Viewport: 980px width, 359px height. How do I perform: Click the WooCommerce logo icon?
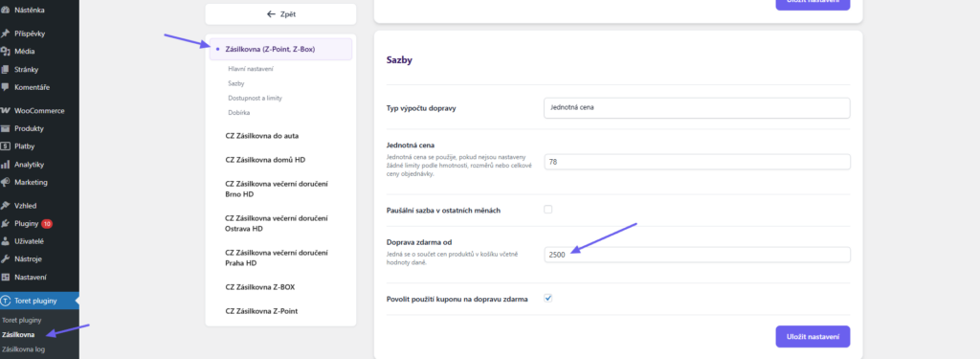coord(6,111)
